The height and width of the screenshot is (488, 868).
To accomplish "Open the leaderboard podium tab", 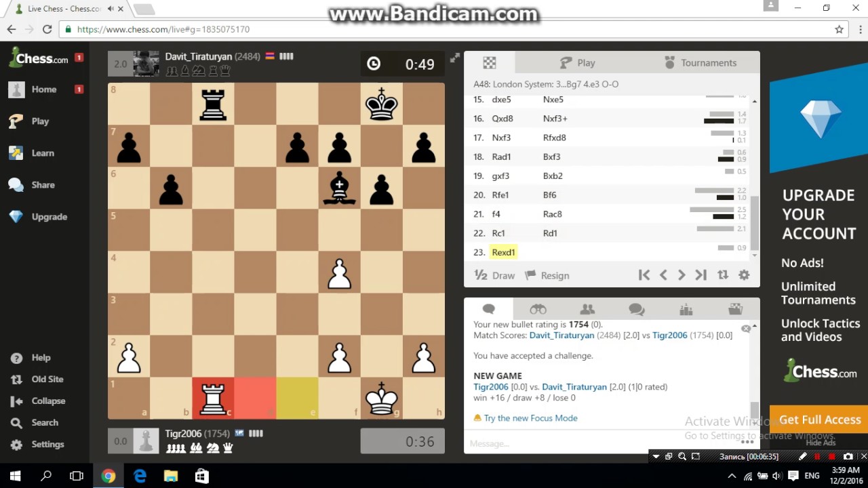I will pos(686,309).
